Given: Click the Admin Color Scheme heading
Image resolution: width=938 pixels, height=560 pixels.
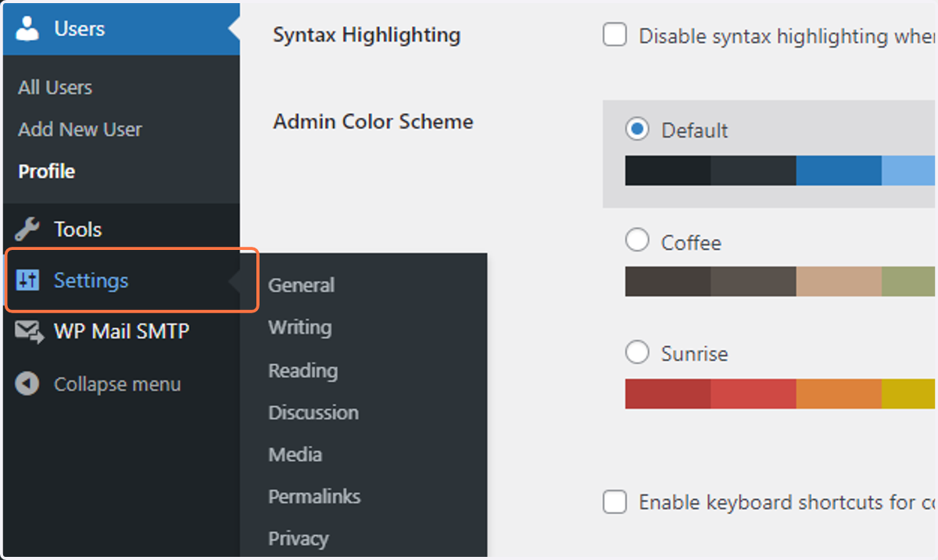Looking at the screenshot, I should coord(373,122).
